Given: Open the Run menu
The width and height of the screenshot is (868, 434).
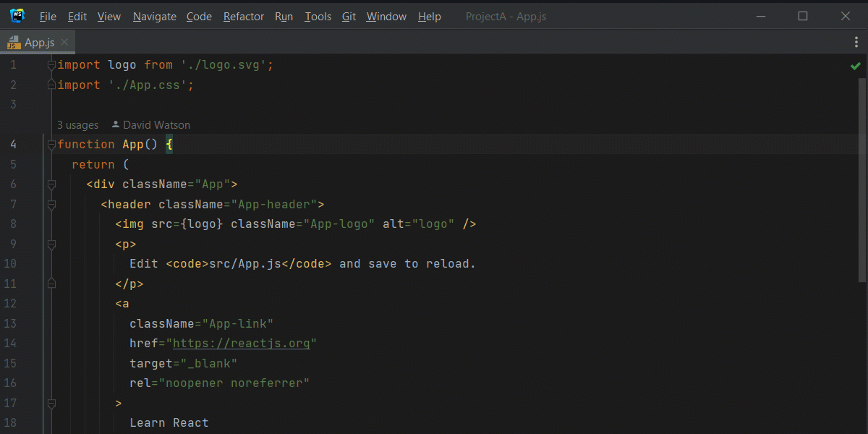Looking at the screenshot, I should click(284, 16).
